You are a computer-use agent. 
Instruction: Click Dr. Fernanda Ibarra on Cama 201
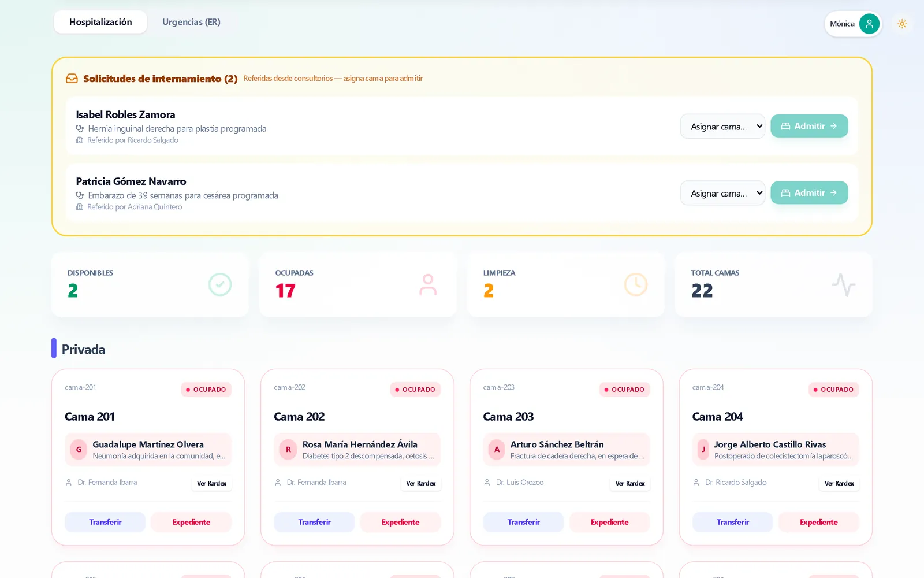pyautogui.click(x=107, y=483)
